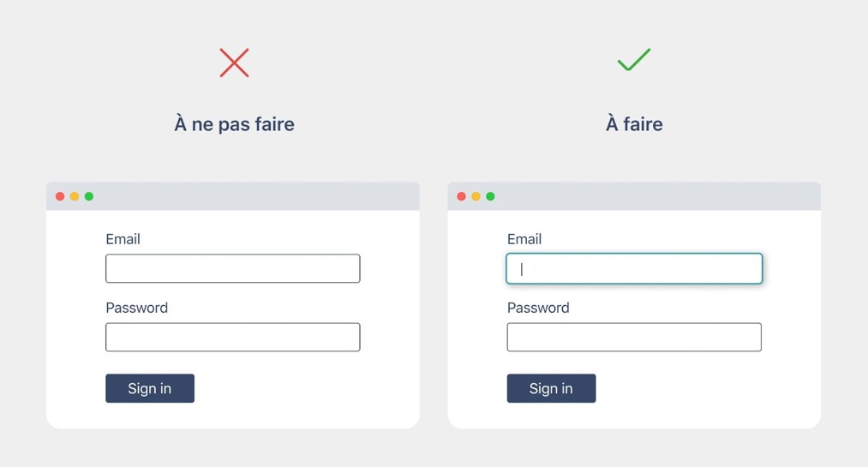The image size is (868, 467).
Task: Close the window in the "À faire" example
Action: tap(461, 196)
